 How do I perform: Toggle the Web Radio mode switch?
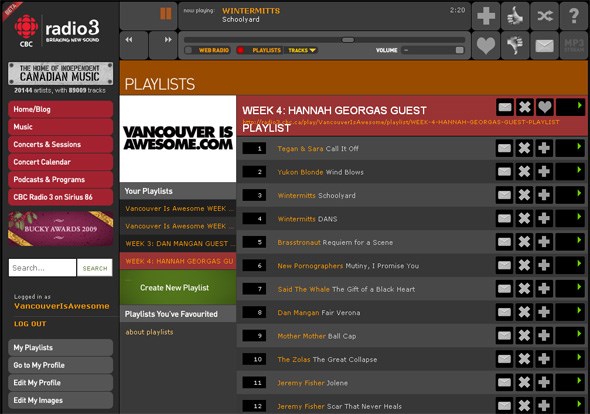click(189, 50)
